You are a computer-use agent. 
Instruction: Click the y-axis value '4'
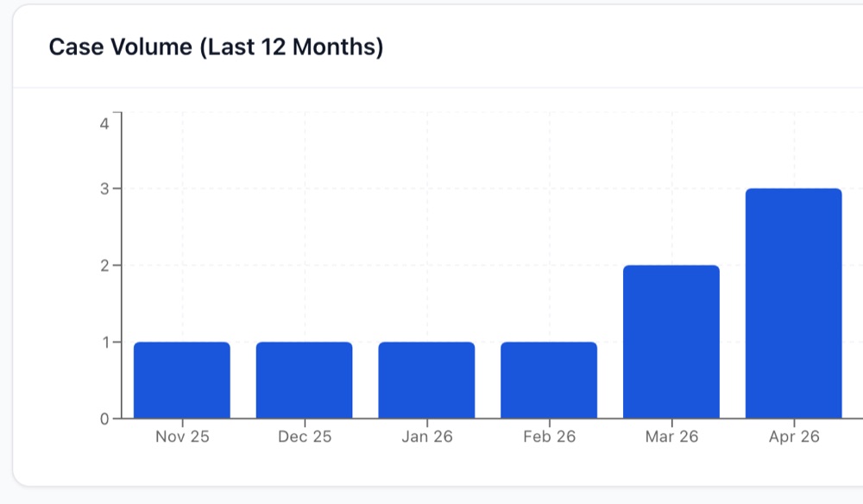(x=104, y=123)
